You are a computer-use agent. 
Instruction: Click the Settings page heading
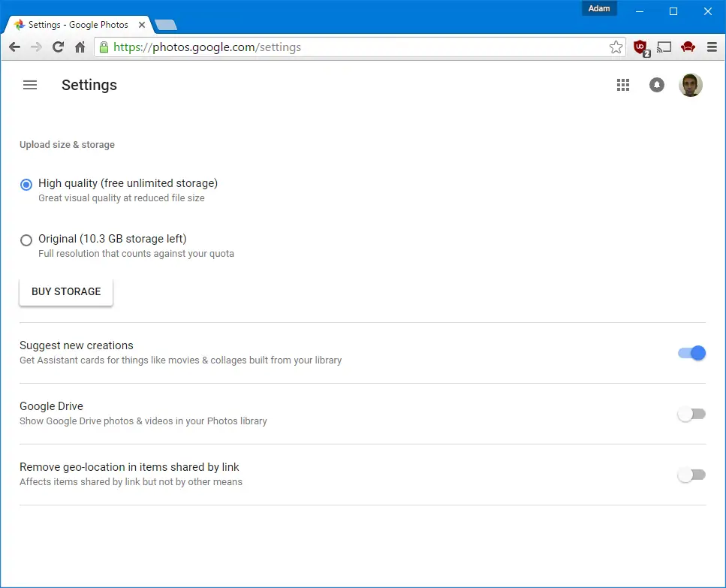(89, 85)
